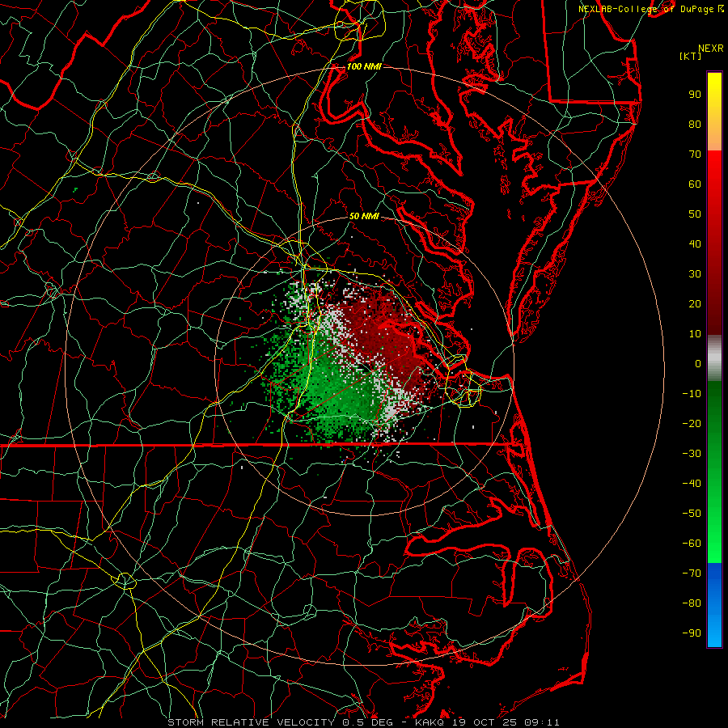The height and width of the screenshot is (728, 728).
Task: Click the -20 value on the velocity scale
Action: click(x=692, y=424)
